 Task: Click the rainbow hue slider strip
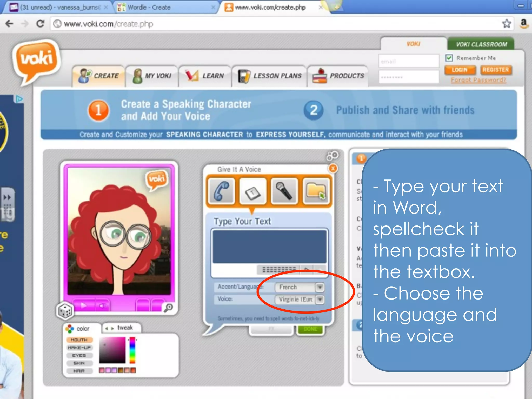(x=132, y=350)
